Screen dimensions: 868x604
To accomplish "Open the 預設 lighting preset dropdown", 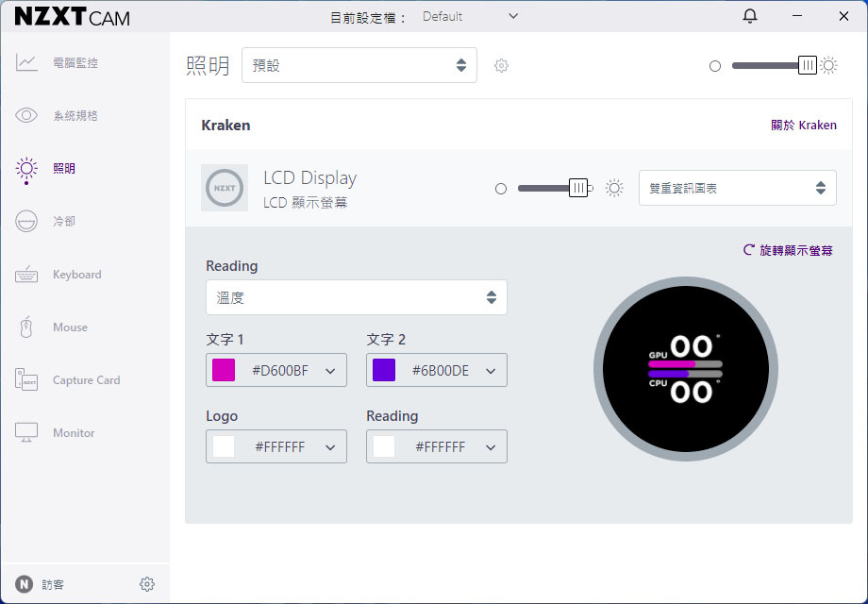I will click(359, 65).
